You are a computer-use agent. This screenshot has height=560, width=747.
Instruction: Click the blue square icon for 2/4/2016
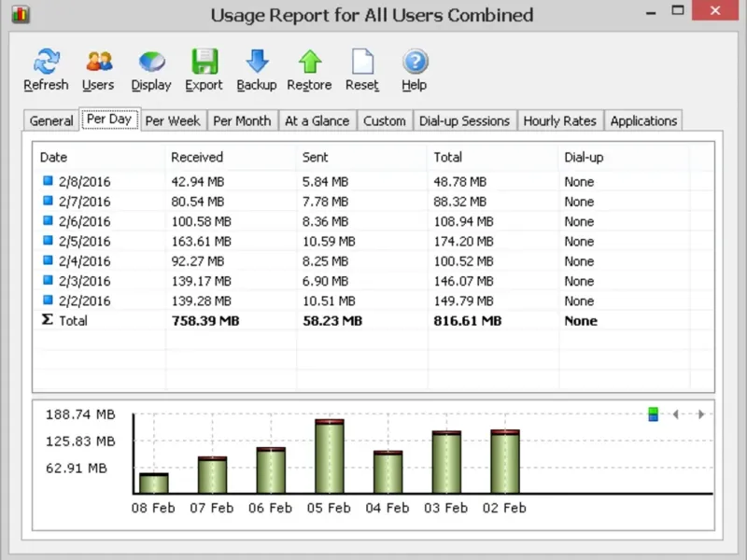(48, 260)
